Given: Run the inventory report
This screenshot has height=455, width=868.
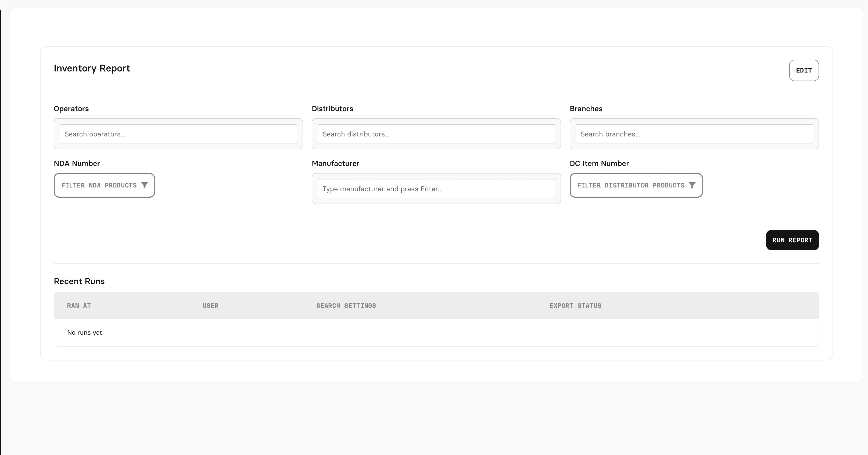Looking at the screenshot, I should (792, 240).
